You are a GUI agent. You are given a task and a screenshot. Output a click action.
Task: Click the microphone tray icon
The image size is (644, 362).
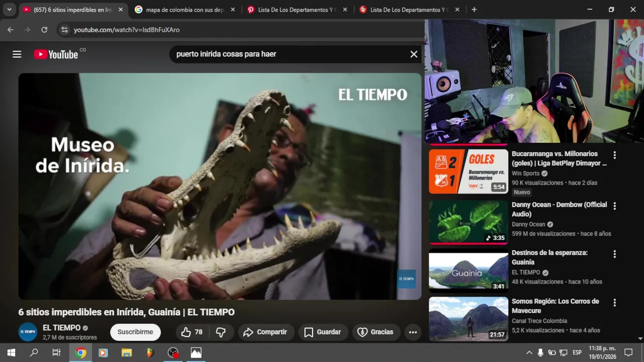[x=540, y=352]
